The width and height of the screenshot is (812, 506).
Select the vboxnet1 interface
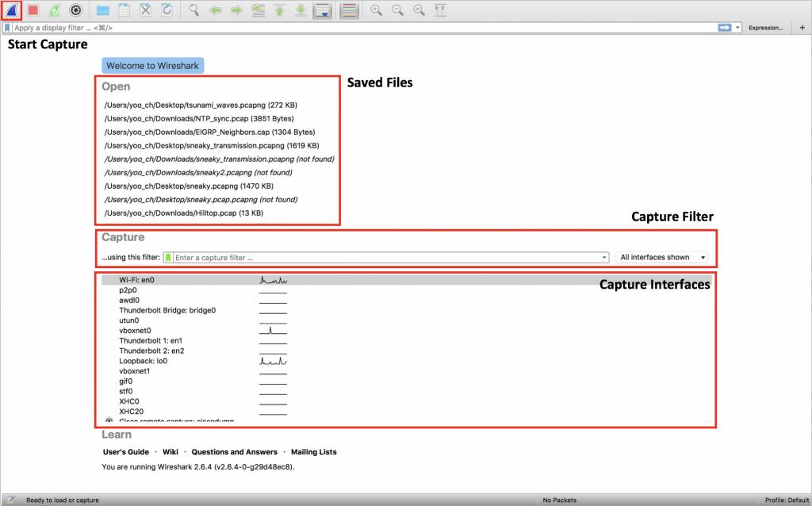pos(407,371)
